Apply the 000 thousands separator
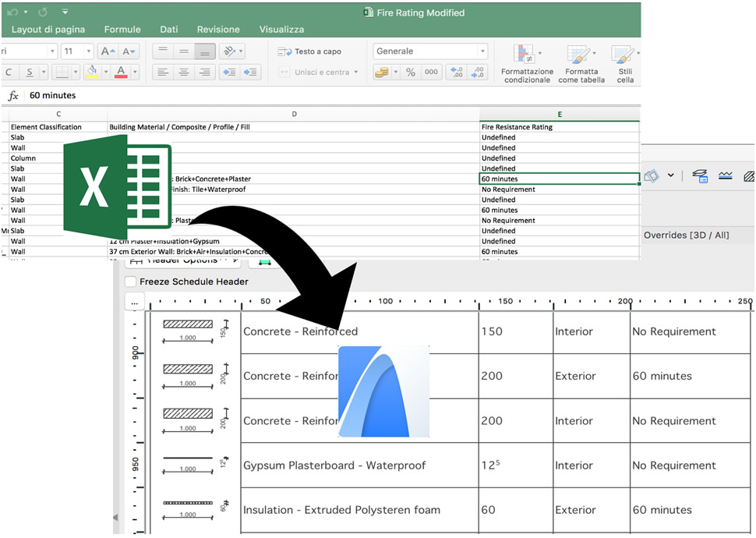Viewport: 756px width, 538px height. 431,72
